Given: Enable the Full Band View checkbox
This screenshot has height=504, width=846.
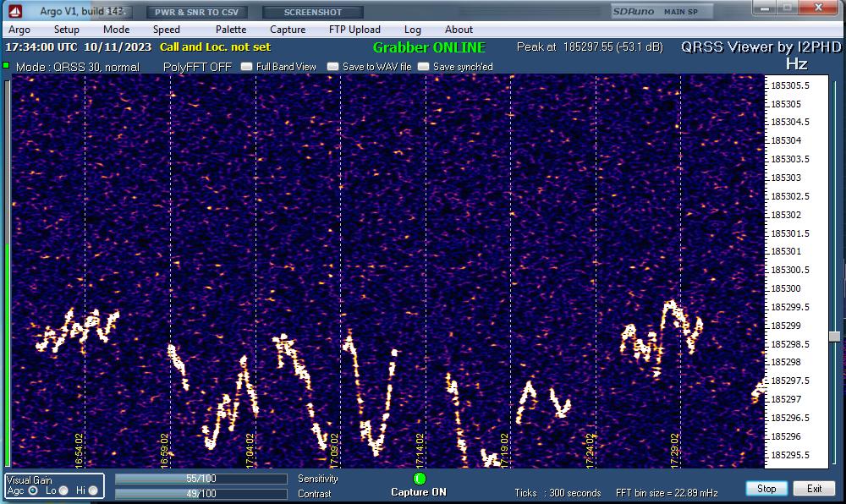Looking at the screenshot, I should coord(246,67).
